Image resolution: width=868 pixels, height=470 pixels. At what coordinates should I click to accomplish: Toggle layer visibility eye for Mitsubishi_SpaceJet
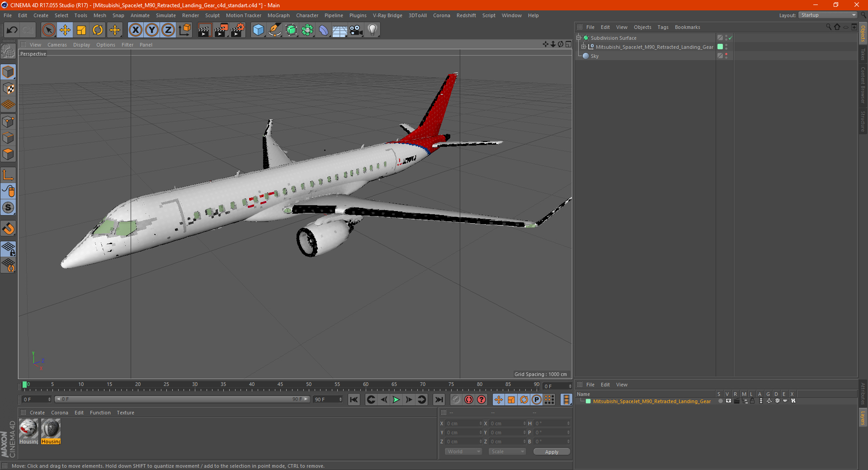point(728,401)
